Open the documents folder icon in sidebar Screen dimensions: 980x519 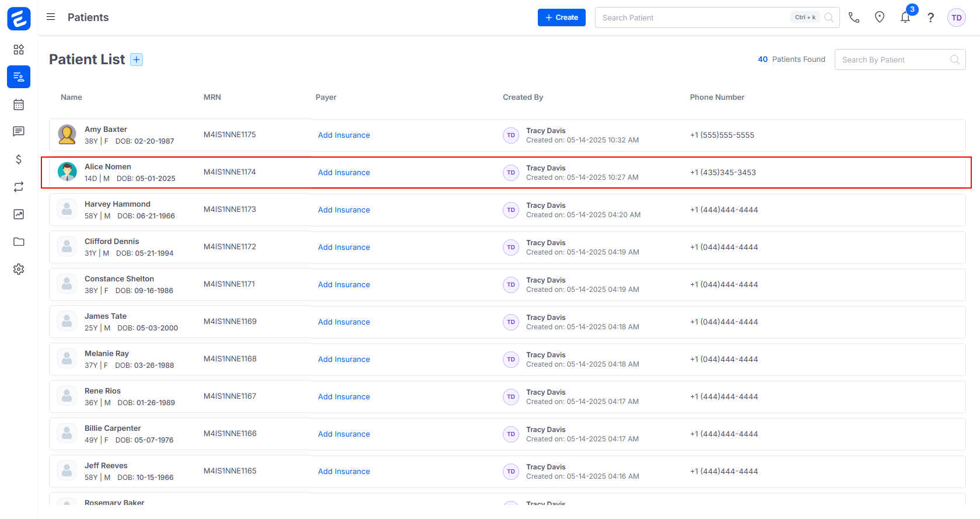point(19,242)
